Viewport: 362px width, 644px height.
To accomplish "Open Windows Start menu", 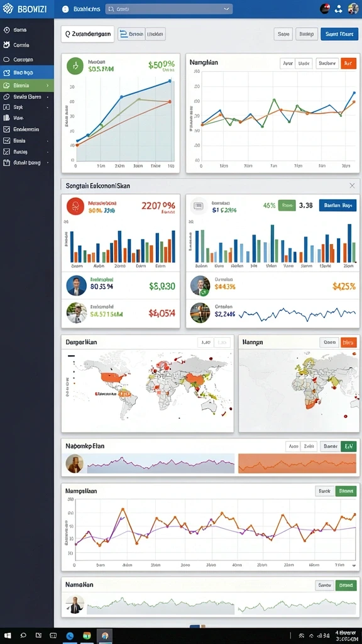I will pos(7,635).
